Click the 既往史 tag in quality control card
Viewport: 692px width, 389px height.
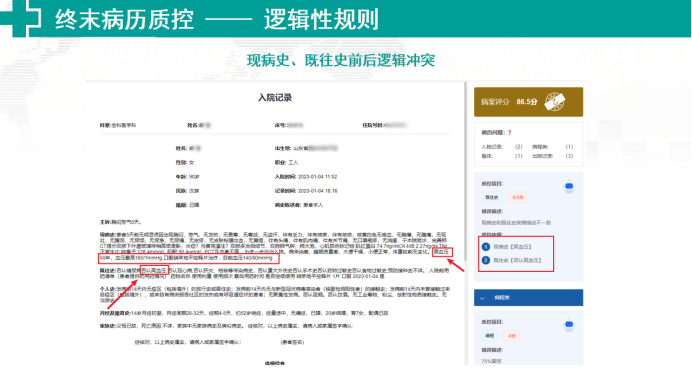492,197
